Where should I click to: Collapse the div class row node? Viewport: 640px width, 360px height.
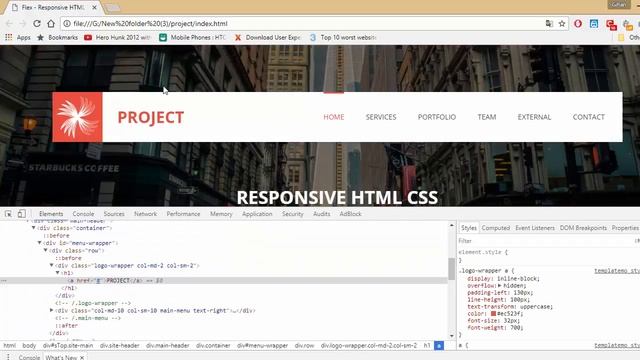coord(46,251)
